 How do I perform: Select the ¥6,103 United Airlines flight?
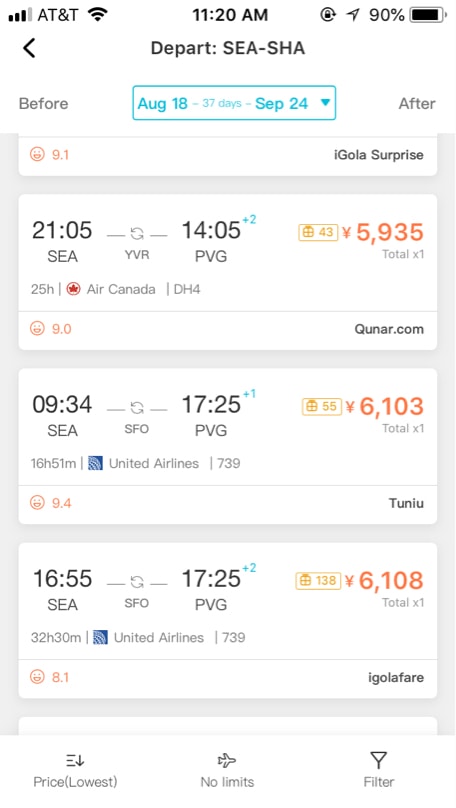point(228,446)
